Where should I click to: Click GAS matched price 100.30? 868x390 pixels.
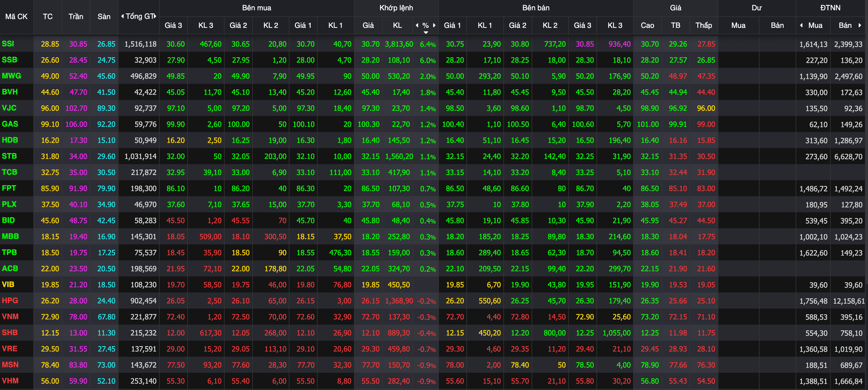(368, 124)
